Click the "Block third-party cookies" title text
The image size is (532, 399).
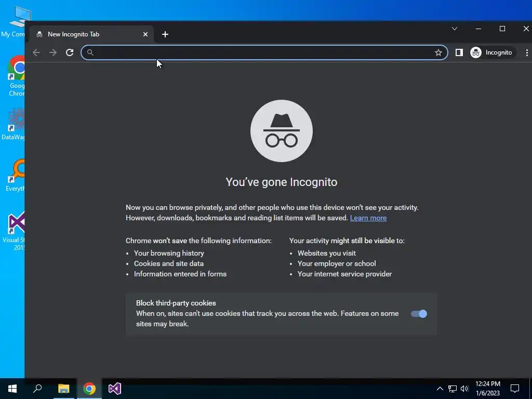coord(176,303)
